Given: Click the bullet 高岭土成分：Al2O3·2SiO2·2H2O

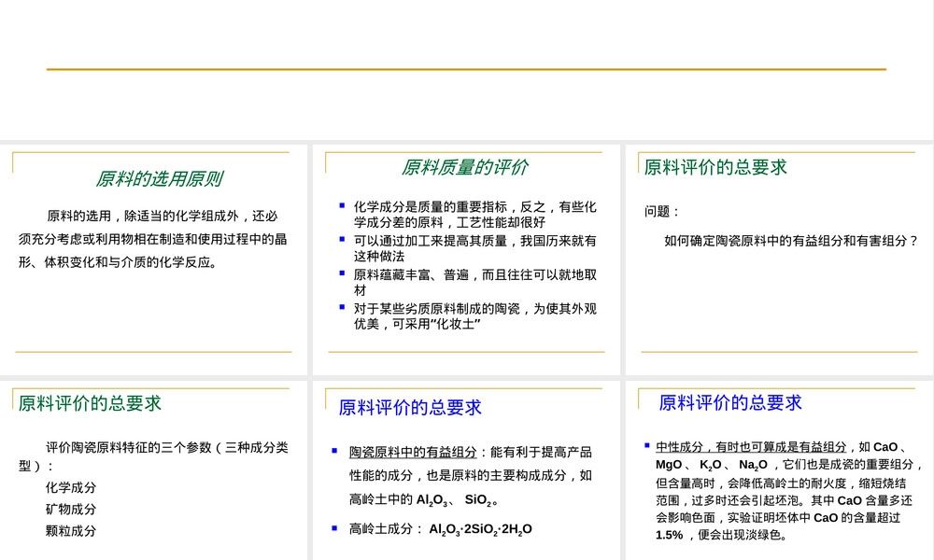Looking at the screenshot, I should 441,529.
